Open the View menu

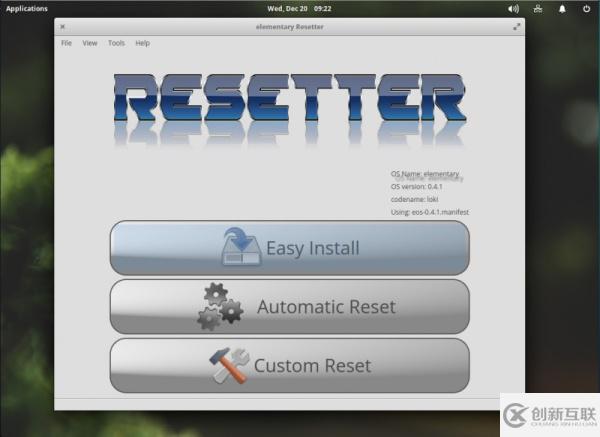tap(90, 43)
